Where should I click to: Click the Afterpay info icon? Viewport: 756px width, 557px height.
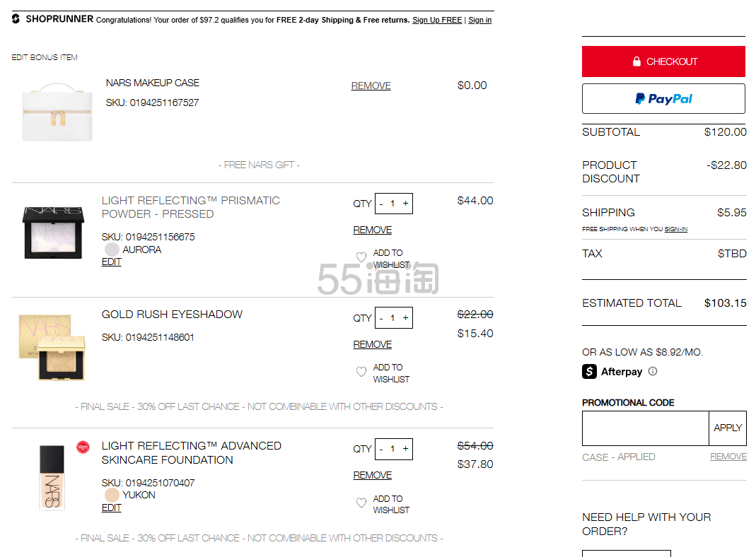(x=653, y=372)
